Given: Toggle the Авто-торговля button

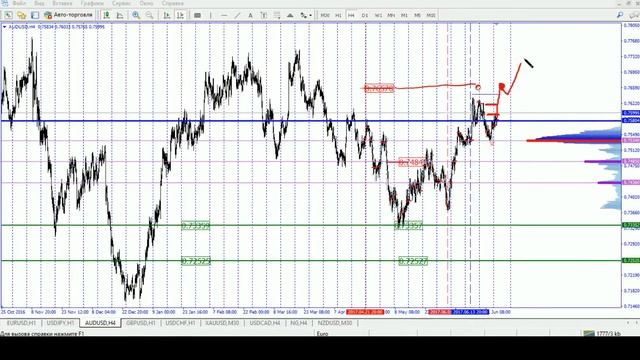Looking at the screenshot, I should pyautogui.click(x=68, y=15).
